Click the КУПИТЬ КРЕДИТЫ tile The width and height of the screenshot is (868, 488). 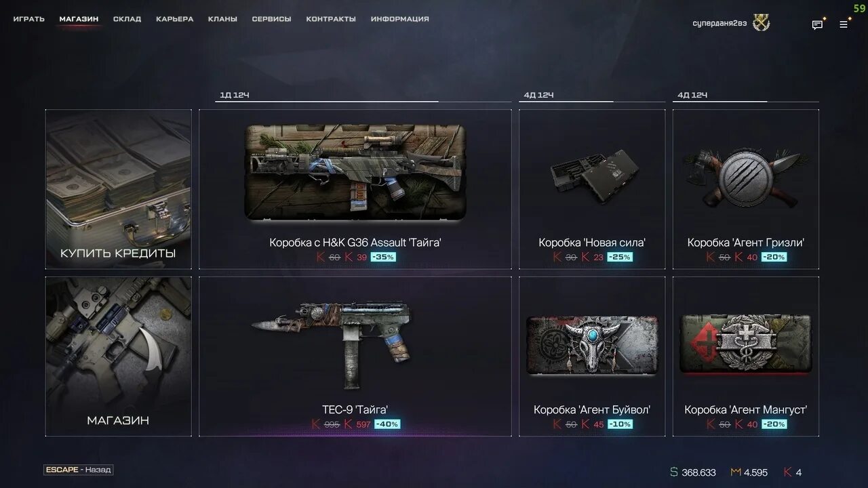point(119,189)
